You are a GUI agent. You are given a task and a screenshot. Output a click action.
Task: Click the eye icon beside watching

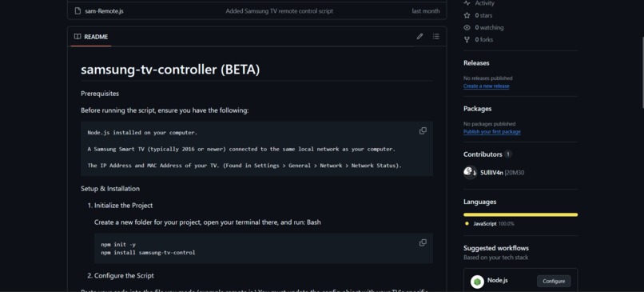pos(467,27)
